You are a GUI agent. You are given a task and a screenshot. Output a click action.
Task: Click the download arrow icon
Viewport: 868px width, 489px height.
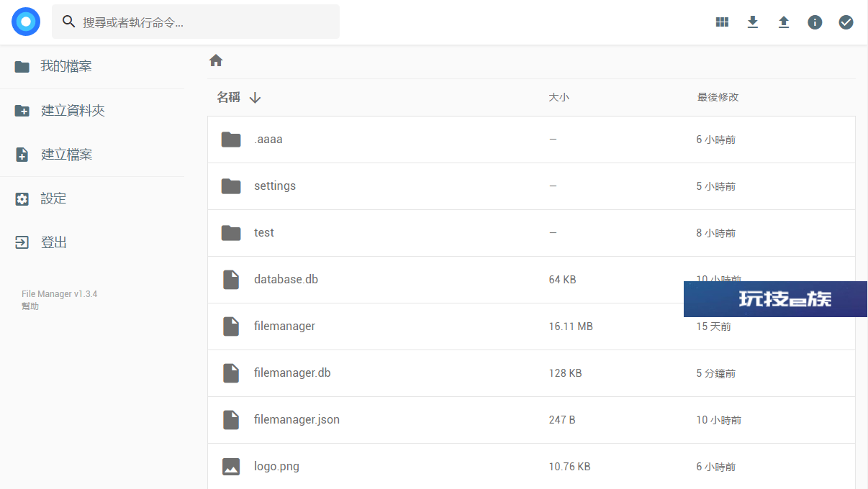(x=753, y=22)
